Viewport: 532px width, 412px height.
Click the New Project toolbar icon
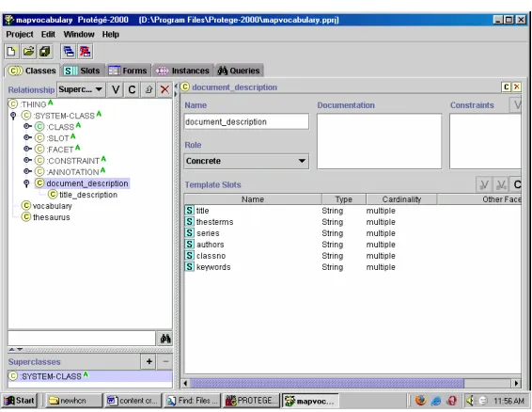tap(11, 52)
